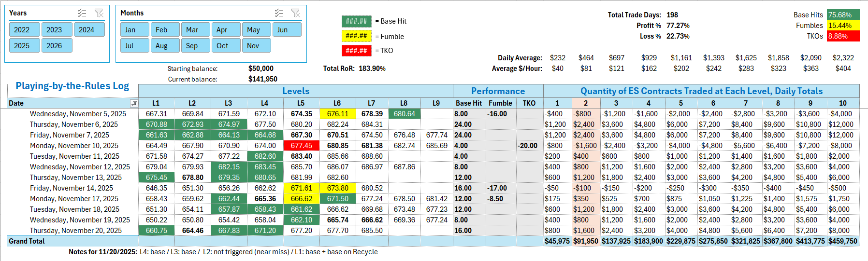Clear the filter on the Months slicer
The image size is (868, 261).
coord(296,13)
